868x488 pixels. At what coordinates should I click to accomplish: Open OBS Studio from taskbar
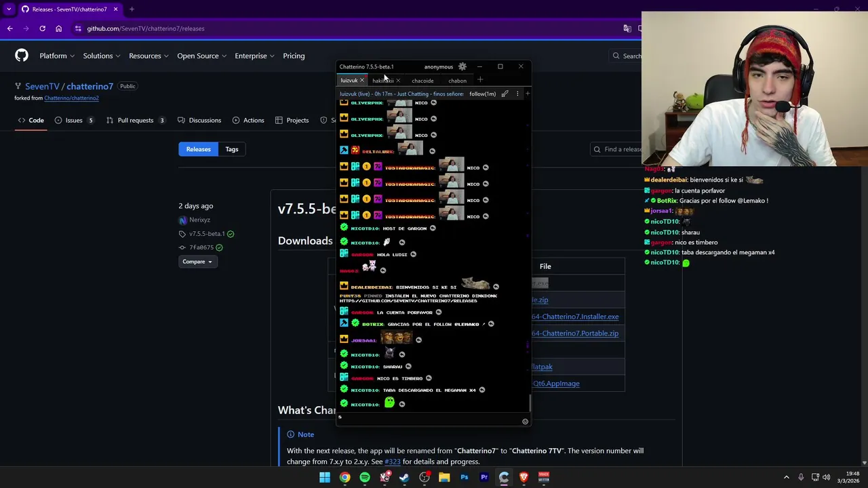click(x=425, y=477)
